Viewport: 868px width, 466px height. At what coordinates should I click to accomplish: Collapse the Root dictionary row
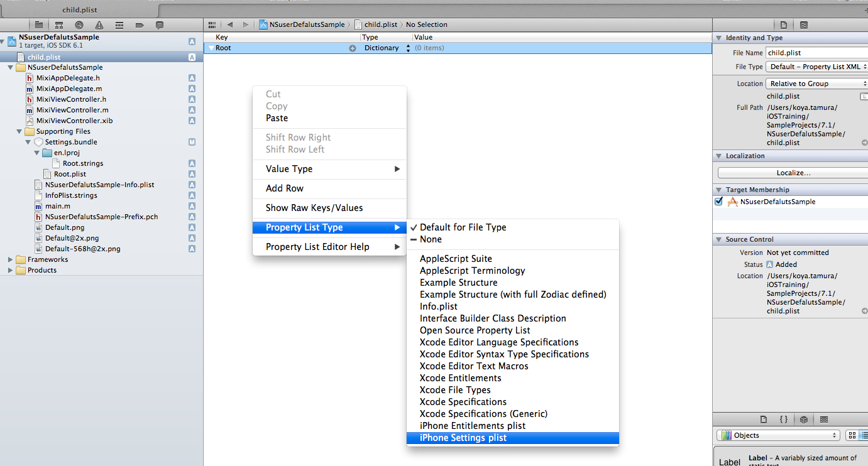211,48
